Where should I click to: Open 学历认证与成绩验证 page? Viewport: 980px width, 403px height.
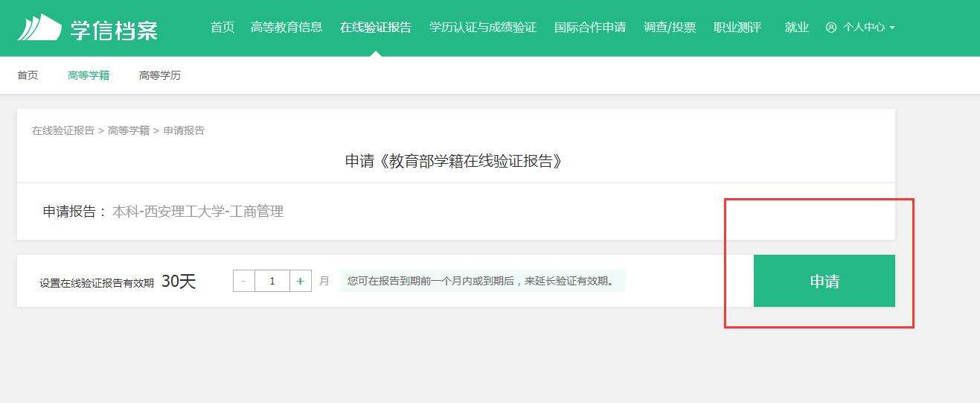(483, 28)
